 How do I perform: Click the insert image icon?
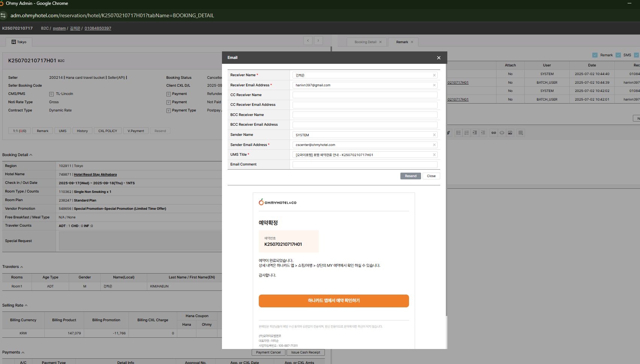tap(510, 133)
